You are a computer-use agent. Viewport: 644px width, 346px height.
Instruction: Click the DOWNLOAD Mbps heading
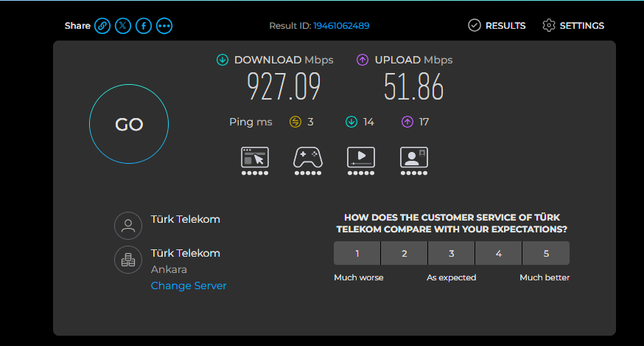pyautogui.click(x=284, y=60)
